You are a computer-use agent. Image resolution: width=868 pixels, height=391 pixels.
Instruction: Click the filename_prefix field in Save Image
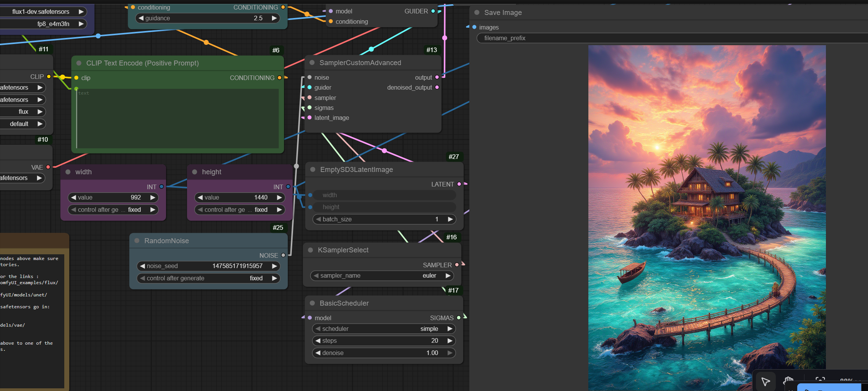tap(672, 38)
